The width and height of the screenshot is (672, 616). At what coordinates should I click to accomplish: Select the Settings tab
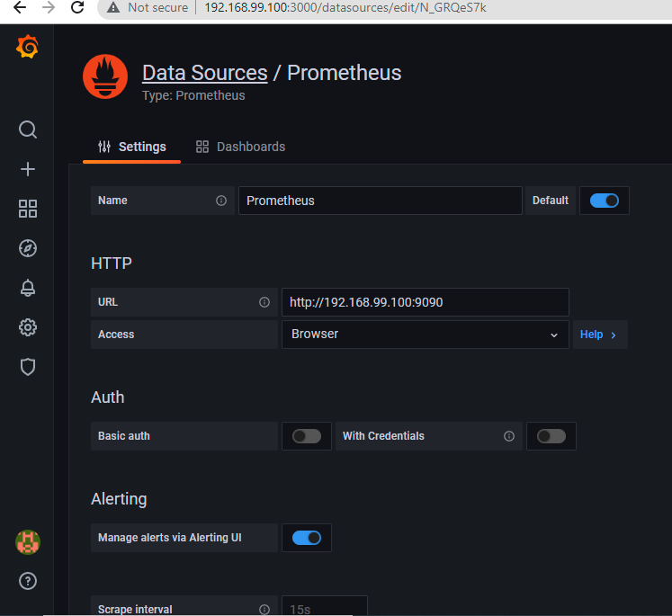(132, 147)
